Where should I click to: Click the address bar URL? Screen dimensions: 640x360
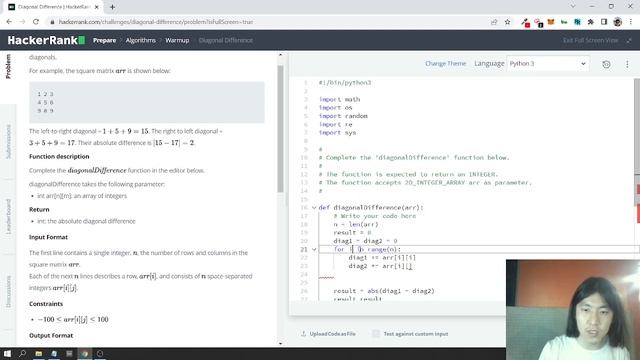coord(156,22)
